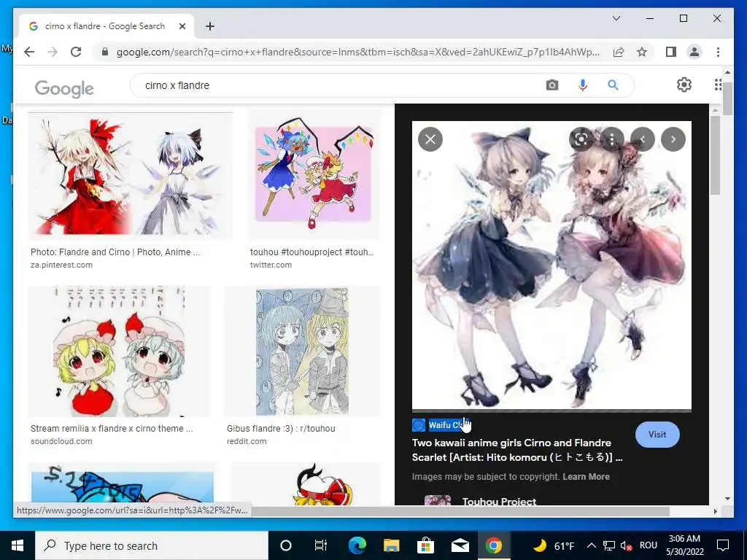Share this page icon in address bar

pyautogui.click(x=619, y=52)
